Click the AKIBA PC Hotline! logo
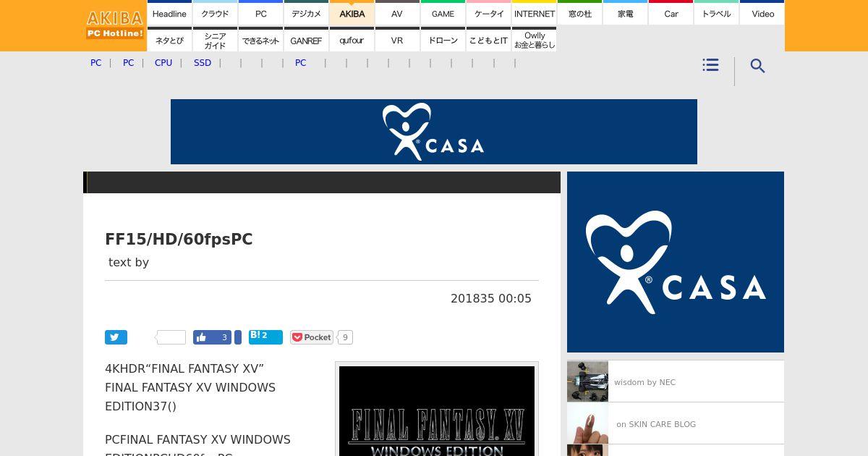This screenshot has width=868, height=456. pyautogui.click(x=115, y=25)
